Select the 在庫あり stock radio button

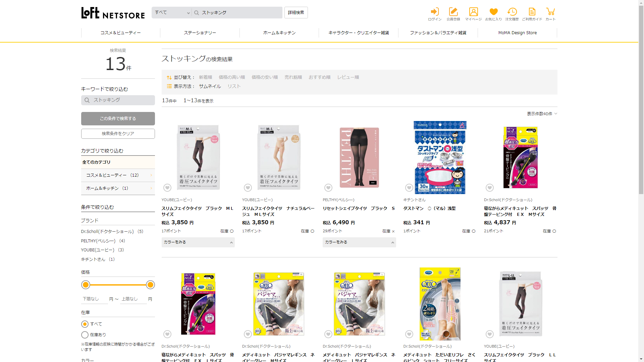click(85, 335)
